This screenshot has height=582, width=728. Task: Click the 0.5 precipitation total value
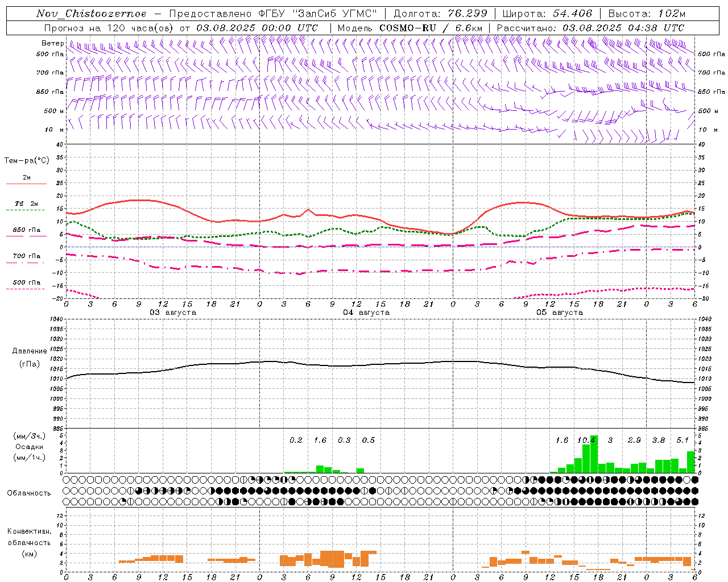[369, 440]
